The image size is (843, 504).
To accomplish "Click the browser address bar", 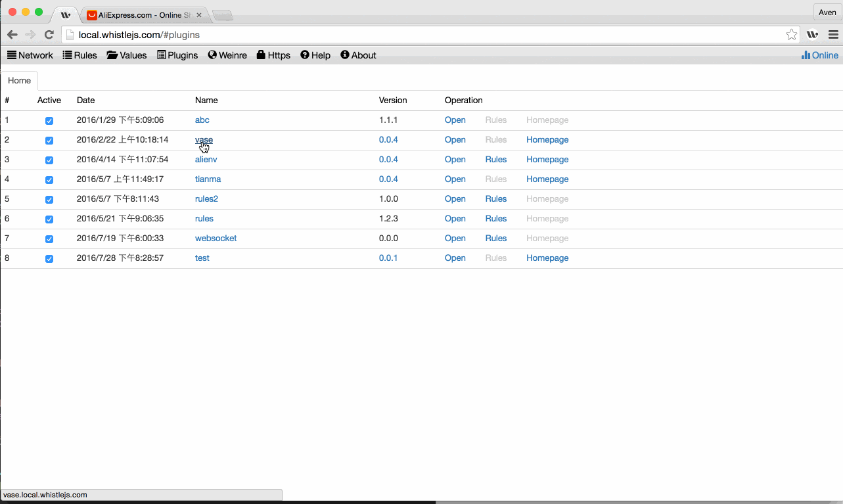I will tap(263, 34).
